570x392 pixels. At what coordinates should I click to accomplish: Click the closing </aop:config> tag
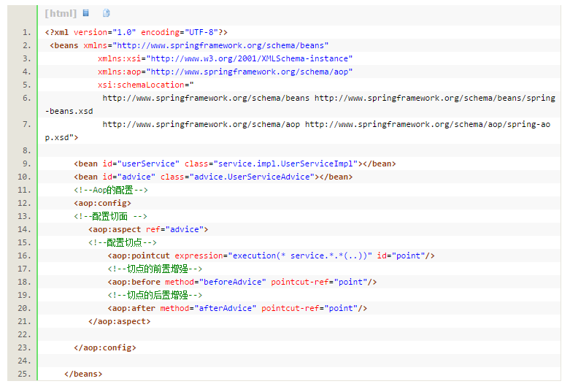[x=105, y=347]
